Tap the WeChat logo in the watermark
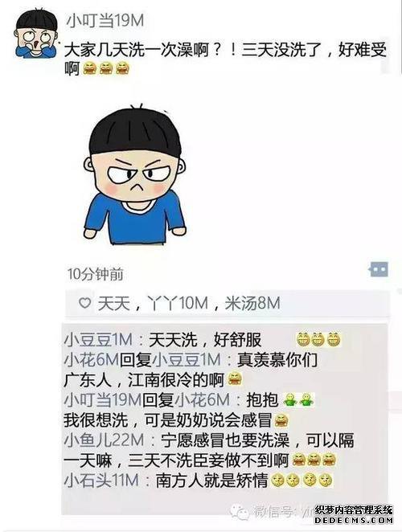The width and height of the screenshot is (402, 532). [x=240, y=511]
